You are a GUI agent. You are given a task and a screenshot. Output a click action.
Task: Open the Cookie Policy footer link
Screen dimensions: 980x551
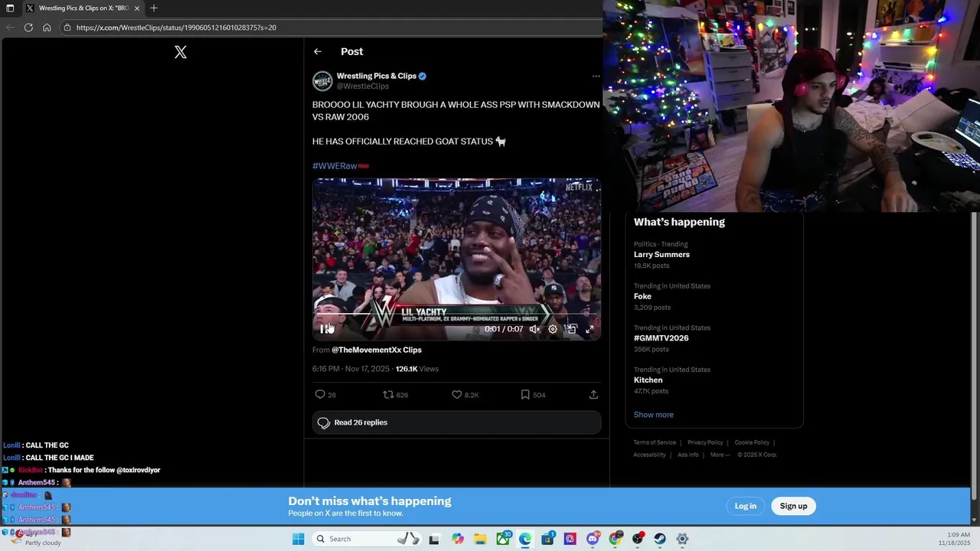pos(752,442)
